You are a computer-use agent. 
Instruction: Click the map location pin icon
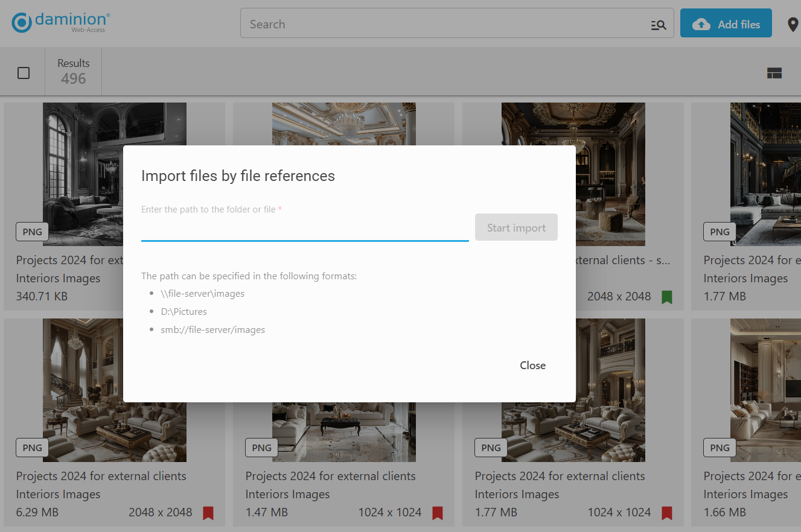click(793, 25)
